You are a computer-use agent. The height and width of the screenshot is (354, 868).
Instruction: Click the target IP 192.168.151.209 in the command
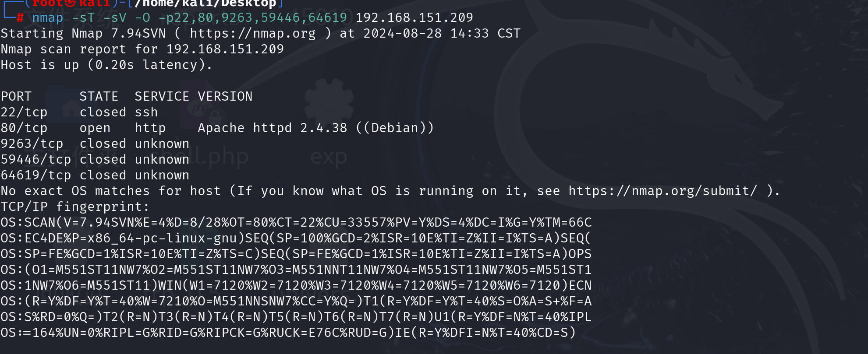pyautogui.click(x=414, y=18)
